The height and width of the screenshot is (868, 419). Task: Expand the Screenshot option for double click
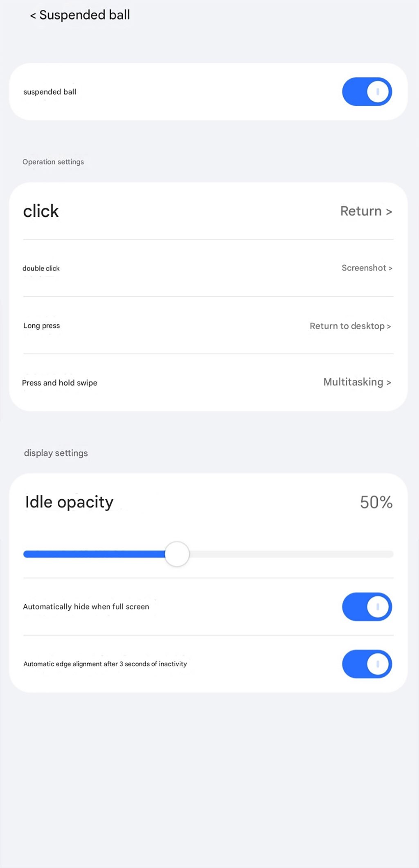coord(367,268)
